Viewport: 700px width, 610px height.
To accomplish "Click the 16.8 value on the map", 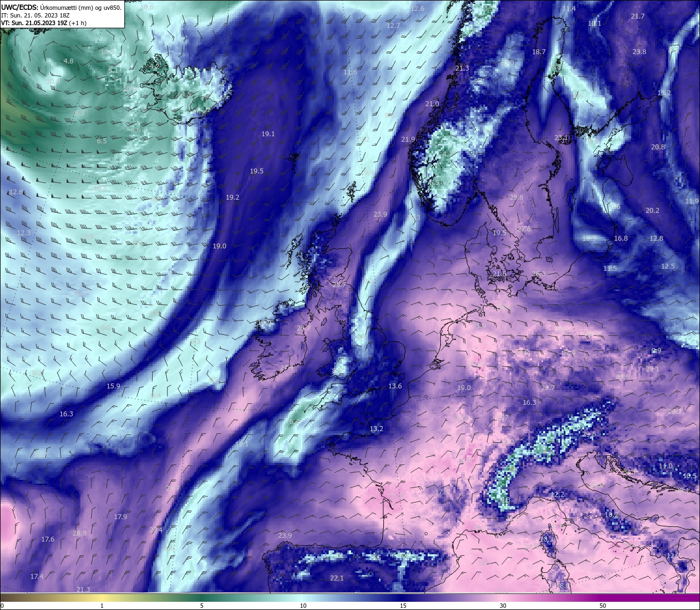I will click(x=621, y=239).
